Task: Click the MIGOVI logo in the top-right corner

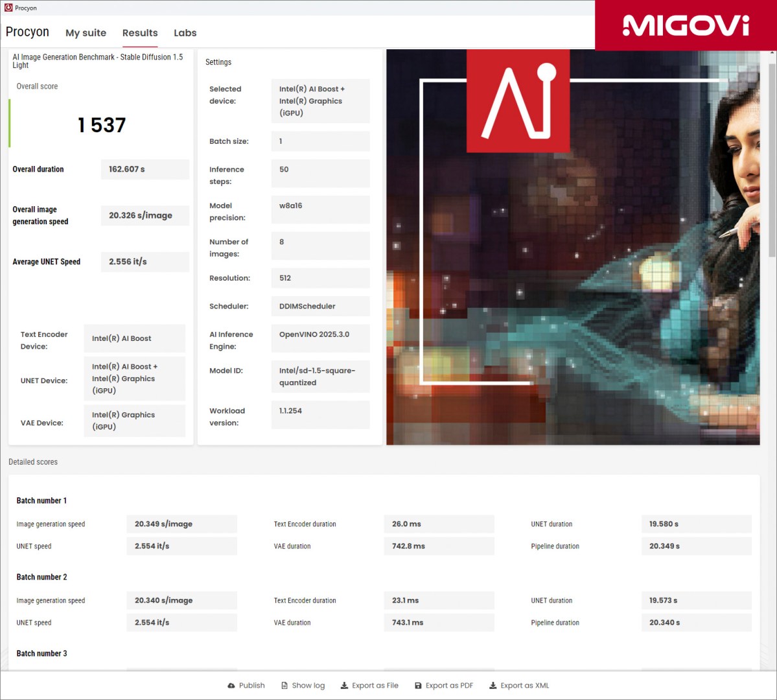Action: (685, 25)
